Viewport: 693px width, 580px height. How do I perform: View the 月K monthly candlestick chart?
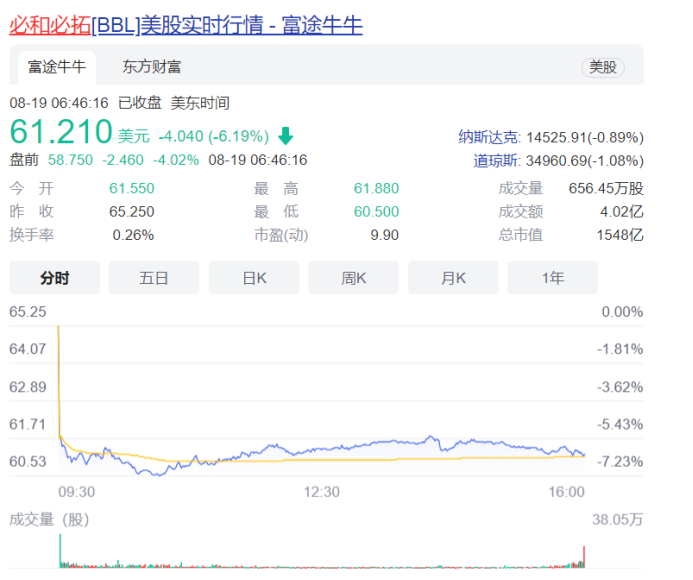[x=453, y=278]
